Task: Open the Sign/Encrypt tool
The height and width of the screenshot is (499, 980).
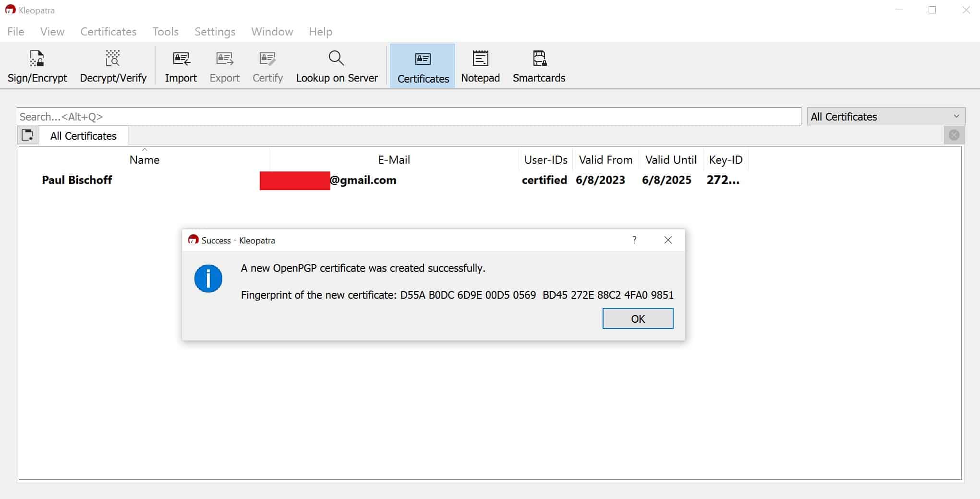Action: (37, 66)
